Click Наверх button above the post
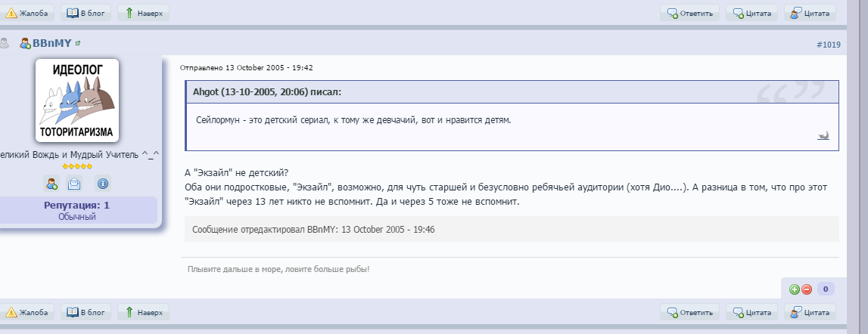868x334 pixels. point(143,13)
